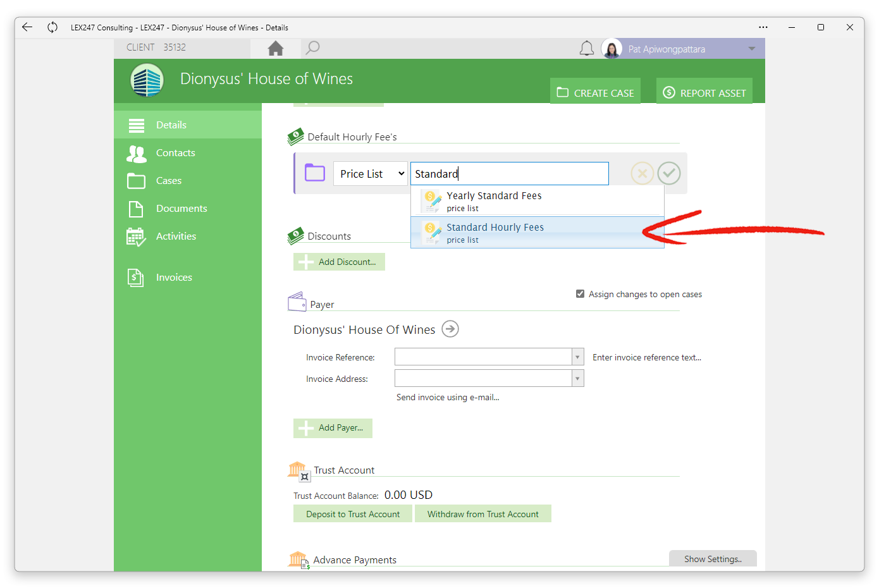Click the Payer wallet icon
Image resolution: width=879 pixels, height=588 pixels.
297,302
